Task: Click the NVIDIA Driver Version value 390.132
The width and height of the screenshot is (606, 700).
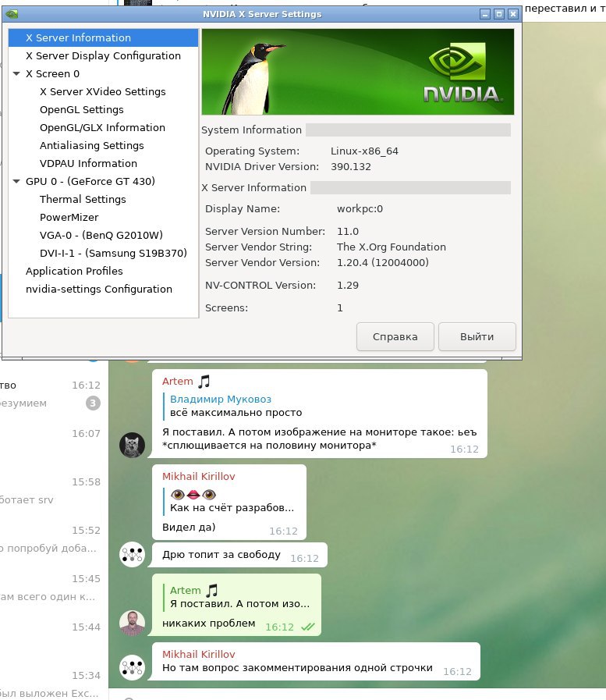Action: [x=351, y=166]
